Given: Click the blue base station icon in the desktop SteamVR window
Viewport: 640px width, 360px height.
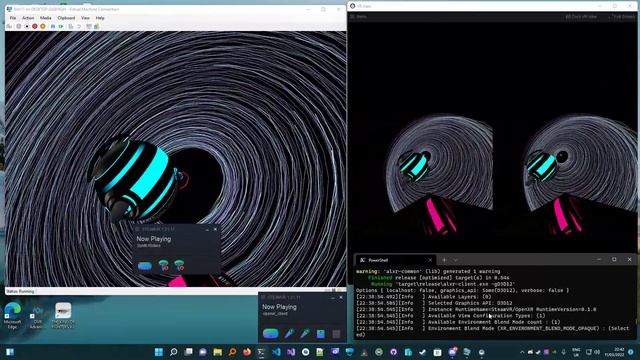Looking at the screenshot, I should coord(321,334).
